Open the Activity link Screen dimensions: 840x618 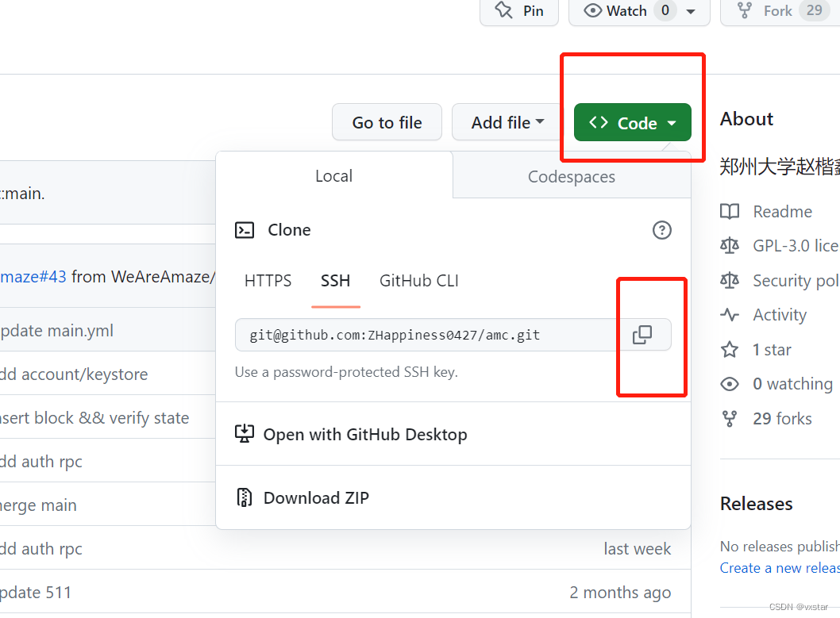(780, 315)
